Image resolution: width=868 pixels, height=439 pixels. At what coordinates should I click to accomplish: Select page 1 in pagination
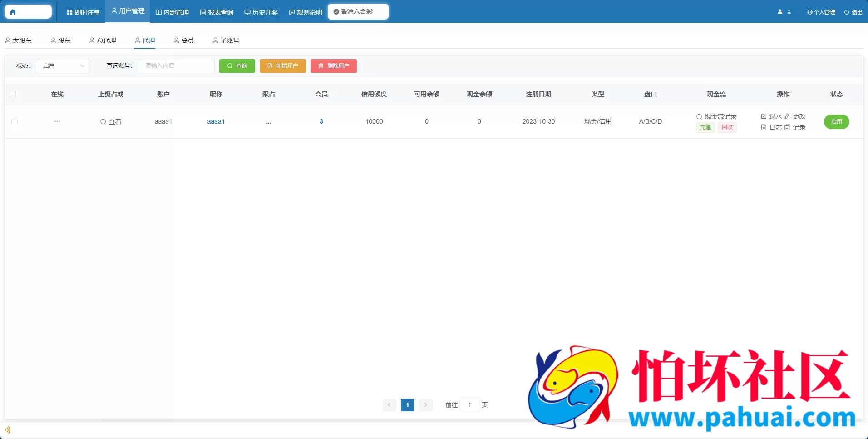[x=408, y=404]
